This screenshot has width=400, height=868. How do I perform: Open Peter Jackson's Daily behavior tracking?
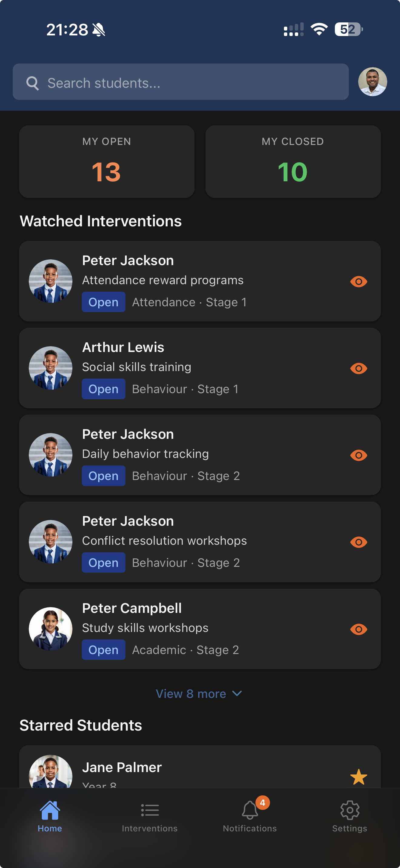pyautogui.click(x=189, y=455)
